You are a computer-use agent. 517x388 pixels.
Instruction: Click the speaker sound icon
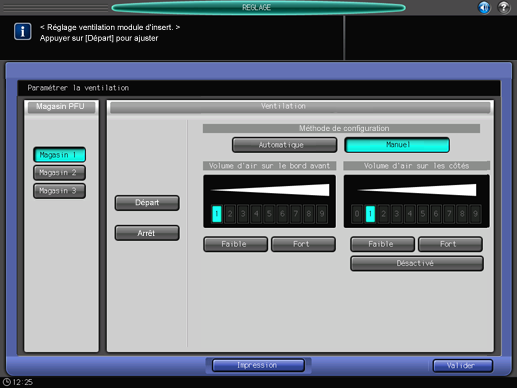tap(484, 7)
